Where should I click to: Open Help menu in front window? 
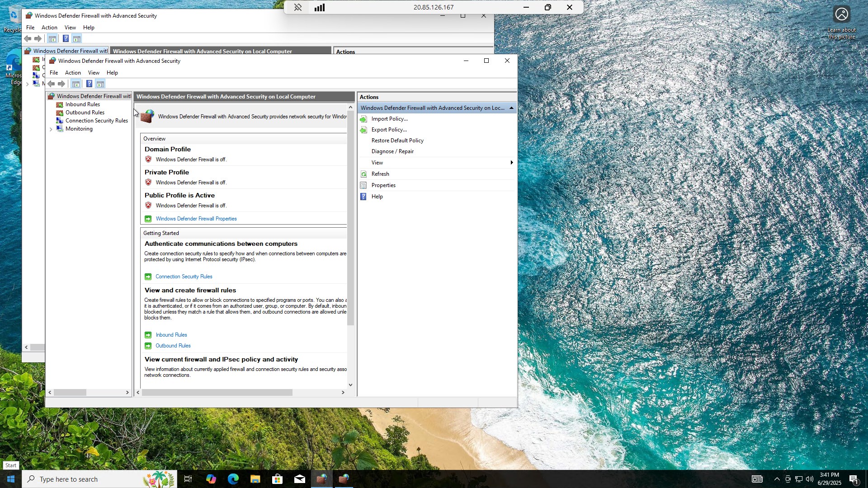click(112, 73)
